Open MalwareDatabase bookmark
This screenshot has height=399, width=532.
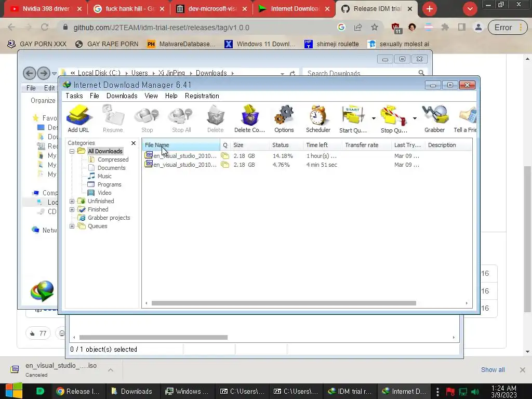181,44
